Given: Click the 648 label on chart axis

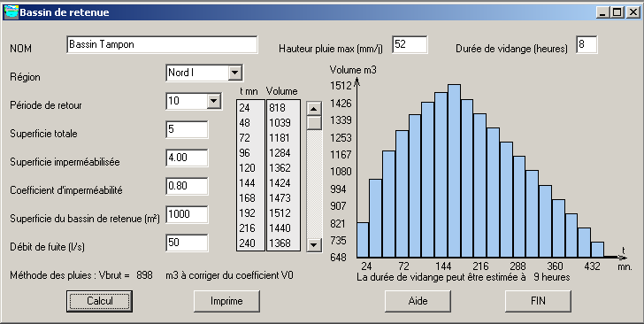Looking at the screenshot, I should coord(339,258).
